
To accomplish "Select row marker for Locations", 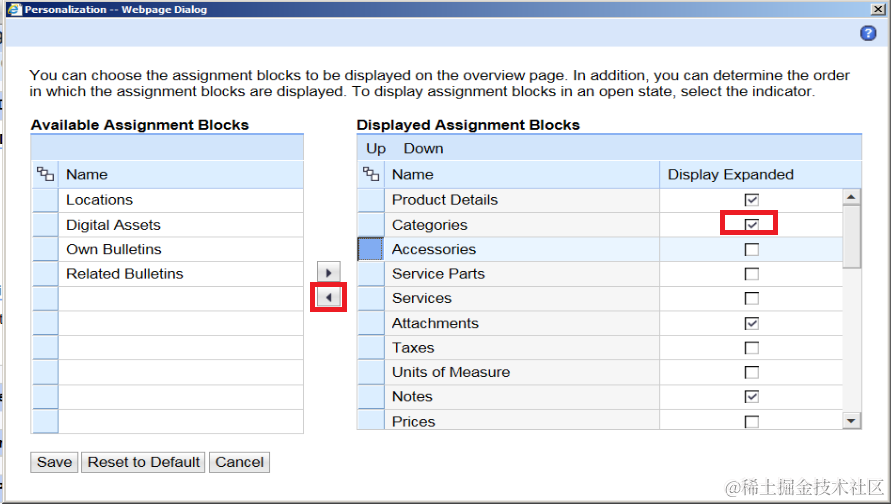I will [x=45, y=200].
